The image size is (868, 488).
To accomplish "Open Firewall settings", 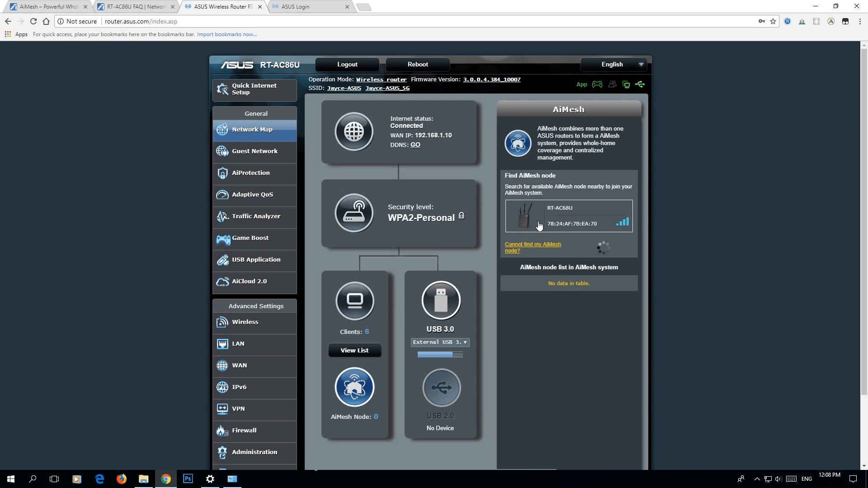I will coord(255,431).
